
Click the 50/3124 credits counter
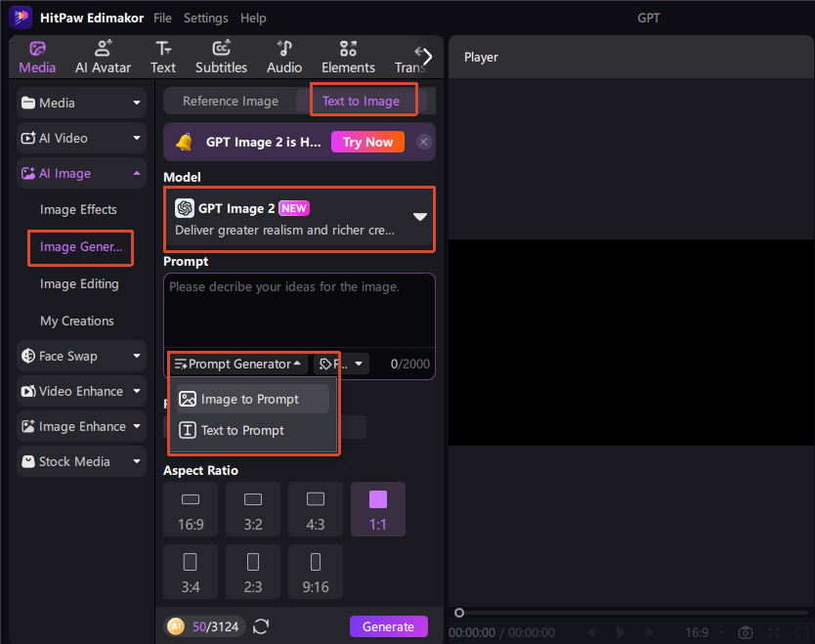coord(215,626)
